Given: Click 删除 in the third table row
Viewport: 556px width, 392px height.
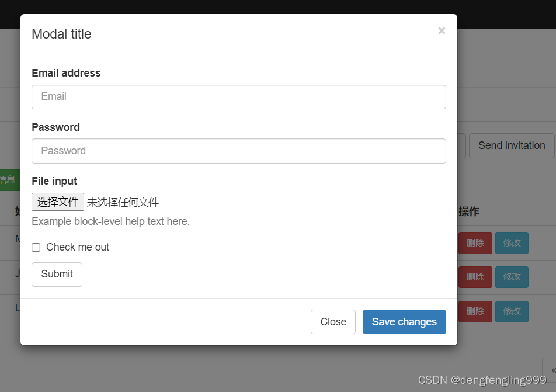Looking at the screenshot, I should [475, 311].
